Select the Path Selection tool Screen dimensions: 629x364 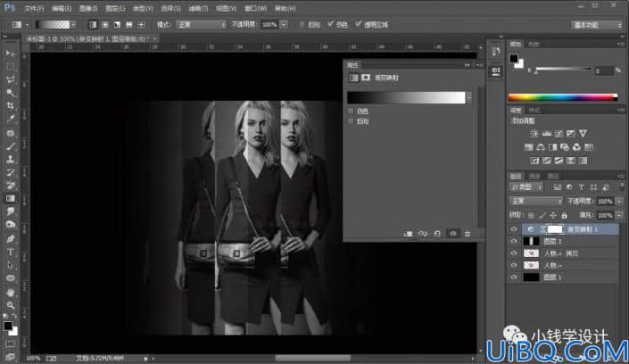11,265
